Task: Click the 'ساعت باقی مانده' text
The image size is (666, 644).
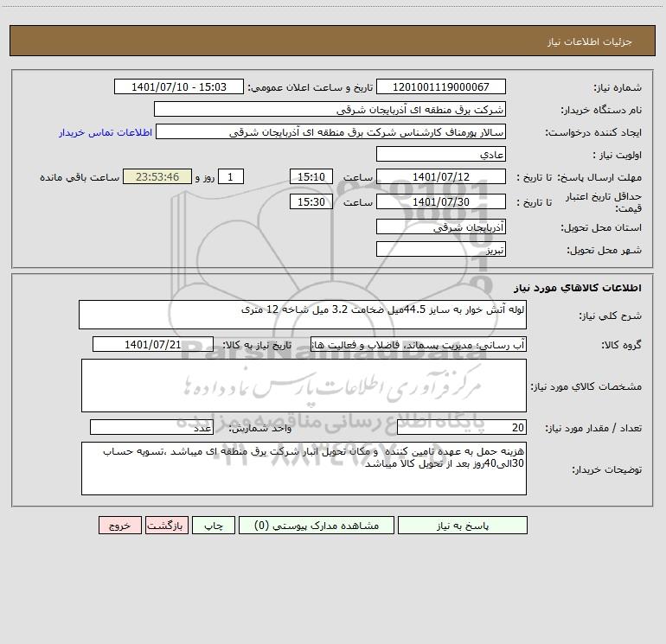Action: (80, 177)
